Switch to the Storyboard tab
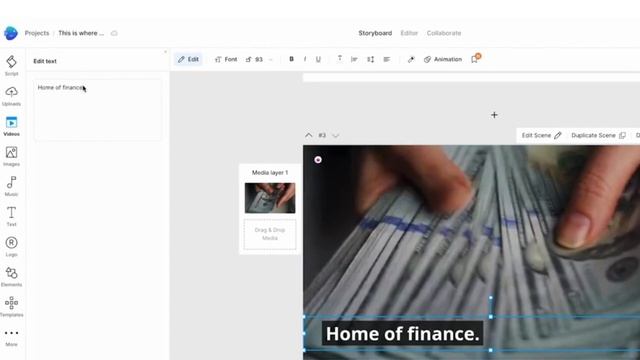 375,33
